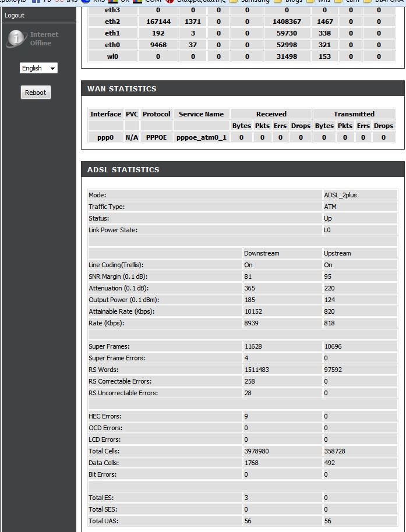Image resolution: width=406 pixels, height=532 pixels.
Task: Click the RS Words upstream value 97592
Action: [333, 370]
